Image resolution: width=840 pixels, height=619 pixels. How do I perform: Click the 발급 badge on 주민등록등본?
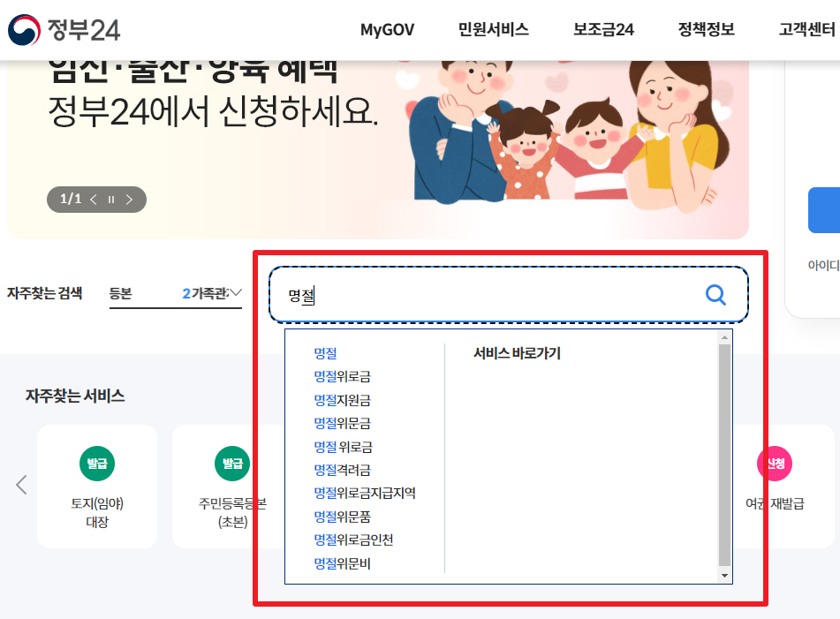[232, 464]
